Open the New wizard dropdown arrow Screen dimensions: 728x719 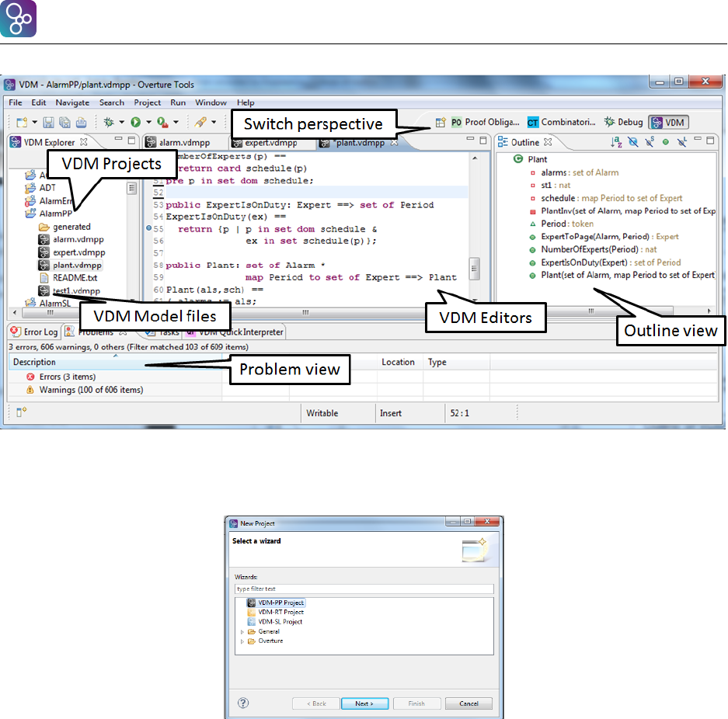pos(34,123)
